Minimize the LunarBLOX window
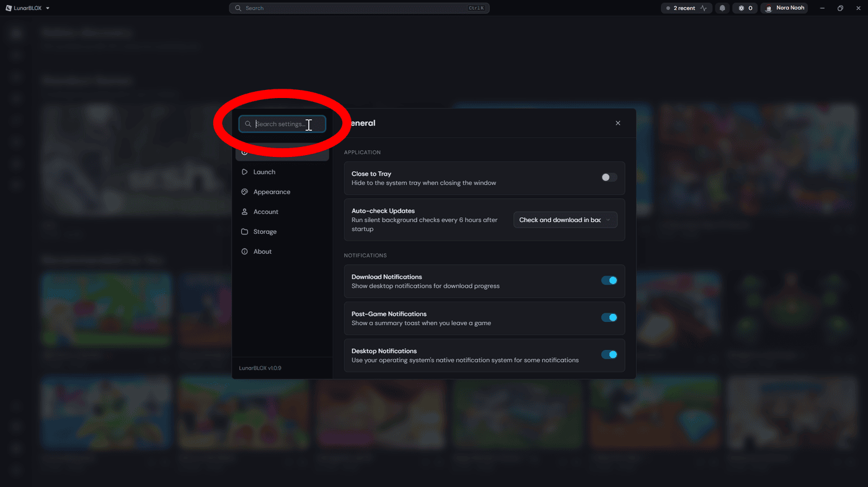The image size is (868, 487). point(822,8)
